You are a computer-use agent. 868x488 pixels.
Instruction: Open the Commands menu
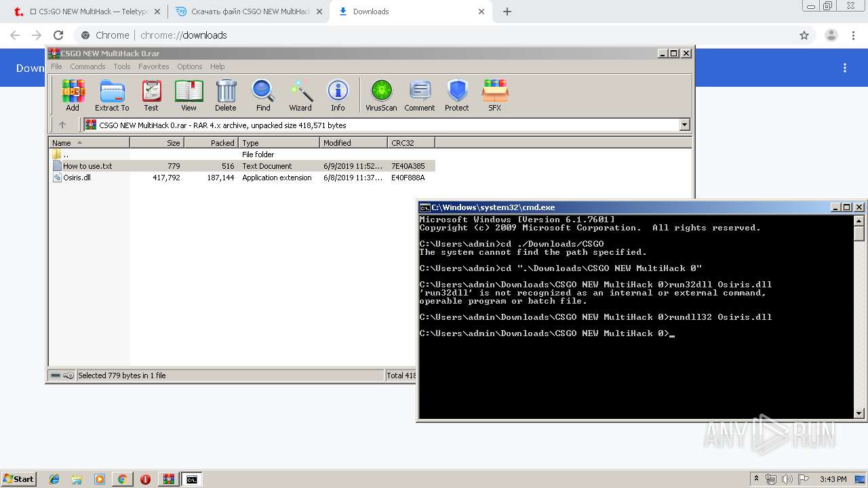[87, 66]
